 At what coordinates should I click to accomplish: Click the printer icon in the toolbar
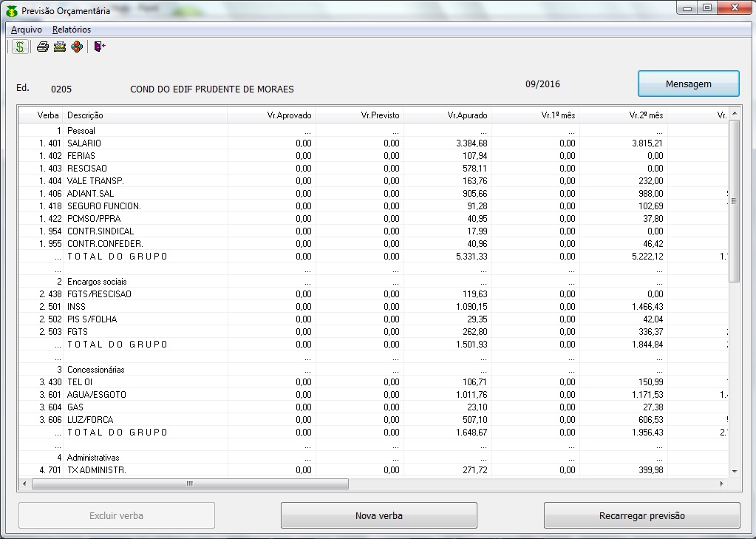[43, 47]
